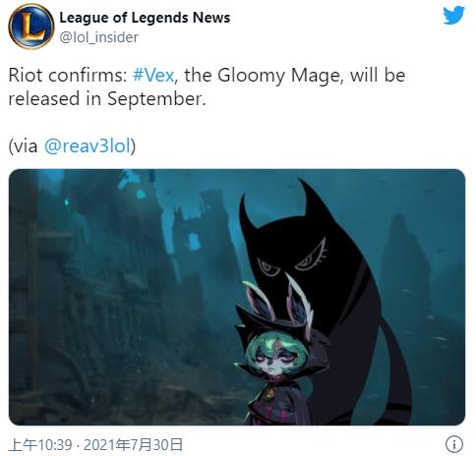Visit the @reav3lol mention
The width and height of the screenshot is (476, 456).
pyautogui.click(x=88, y=145)
